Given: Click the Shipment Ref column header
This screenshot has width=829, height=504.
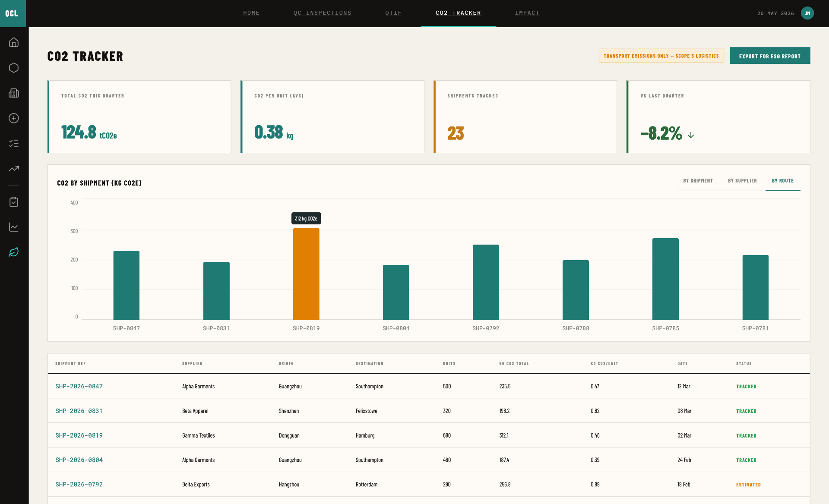Looking at the screenshot, I should coord(70,364).
